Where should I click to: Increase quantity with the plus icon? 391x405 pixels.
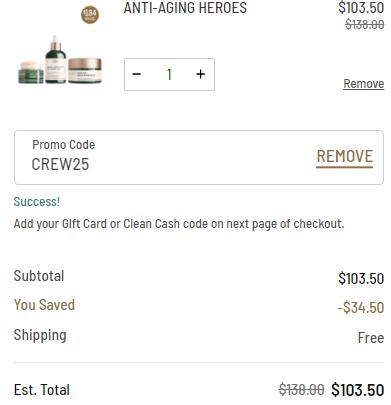click(200, 74)
